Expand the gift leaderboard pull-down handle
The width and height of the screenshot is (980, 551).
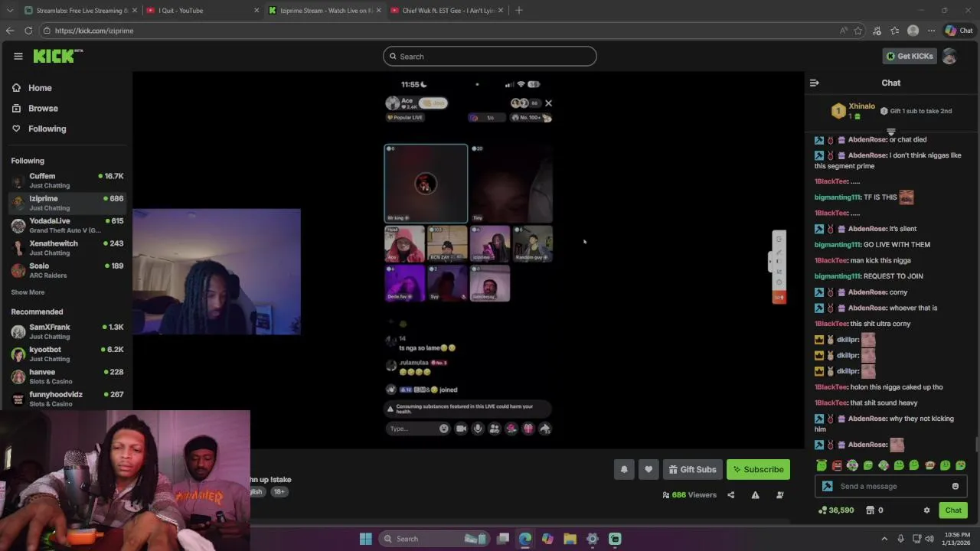(x=890, y=132)
